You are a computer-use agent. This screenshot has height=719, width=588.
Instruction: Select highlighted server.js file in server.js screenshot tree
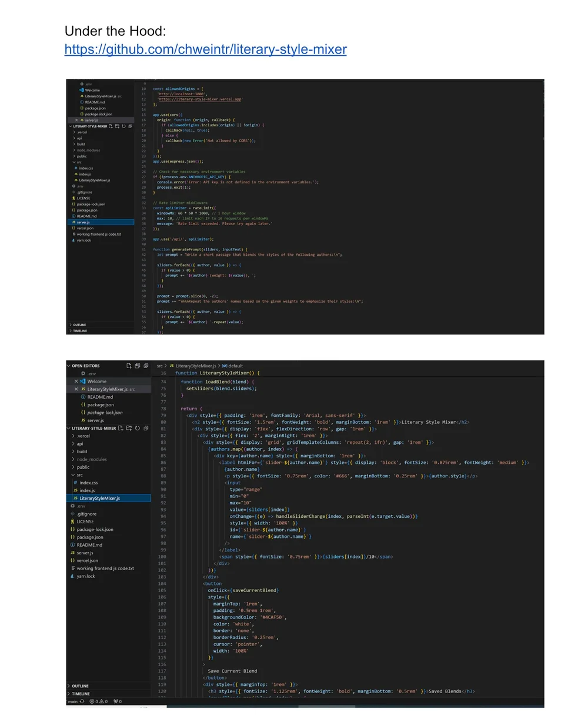(101, 222)
